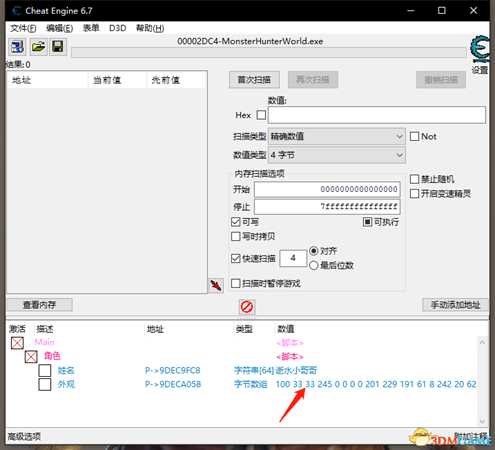Click the open file folder icon
Image resolution: width=495 pixels, height=450 pixels.
click(x=38, y=47)
